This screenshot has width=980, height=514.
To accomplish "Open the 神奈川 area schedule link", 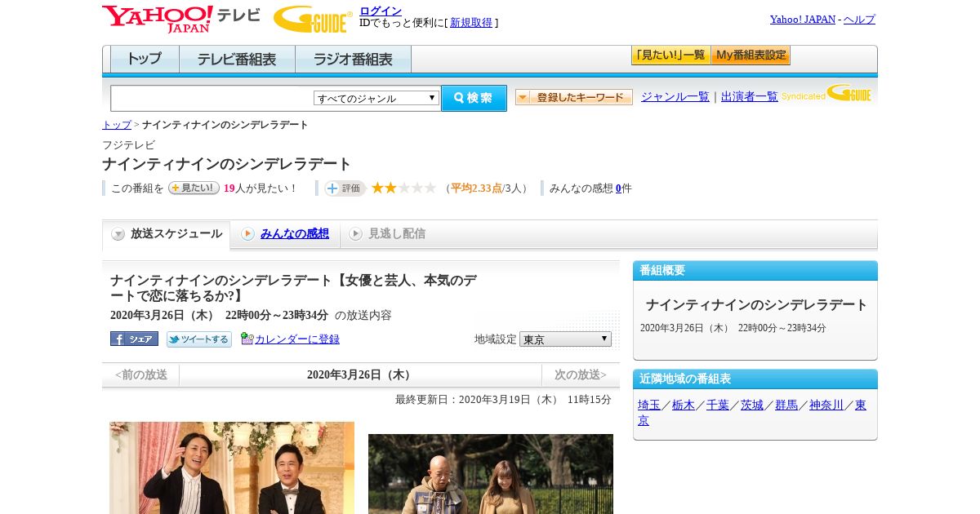I will (x=826, y=405).
